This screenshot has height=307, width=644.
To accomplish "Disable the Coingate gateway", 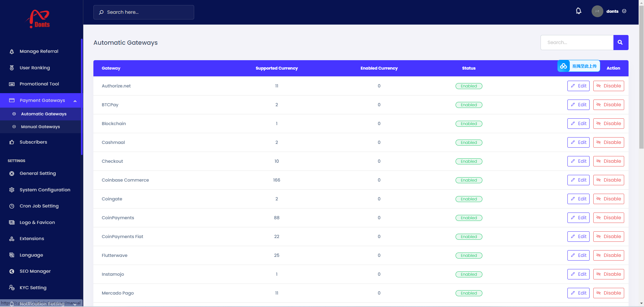I will point(609,199).
